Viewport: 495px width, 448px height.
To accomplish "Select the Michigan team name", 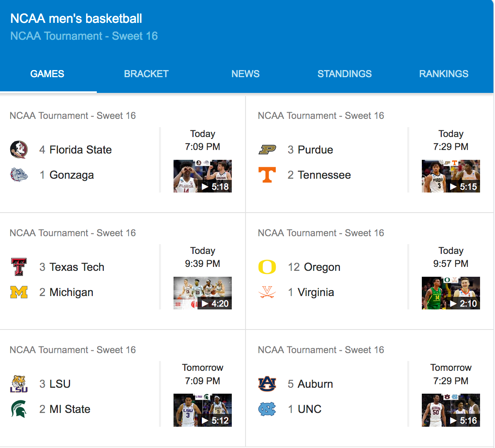I will tap(72, 292).
